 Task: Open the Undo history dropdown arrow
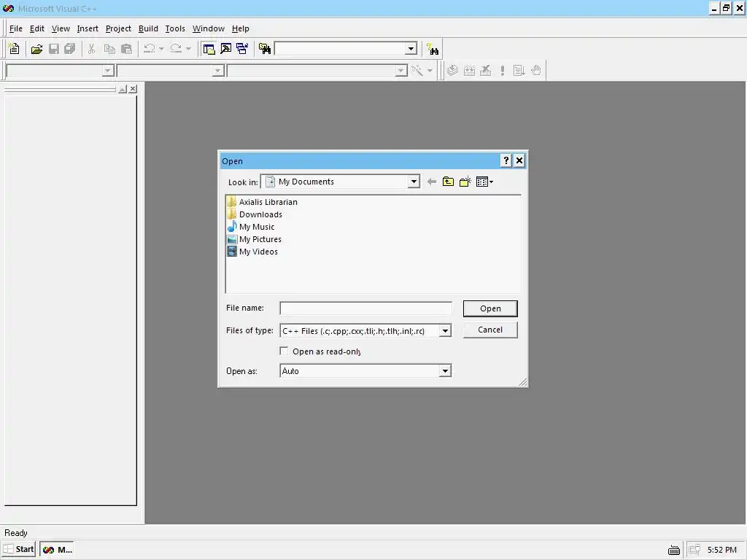161,49
